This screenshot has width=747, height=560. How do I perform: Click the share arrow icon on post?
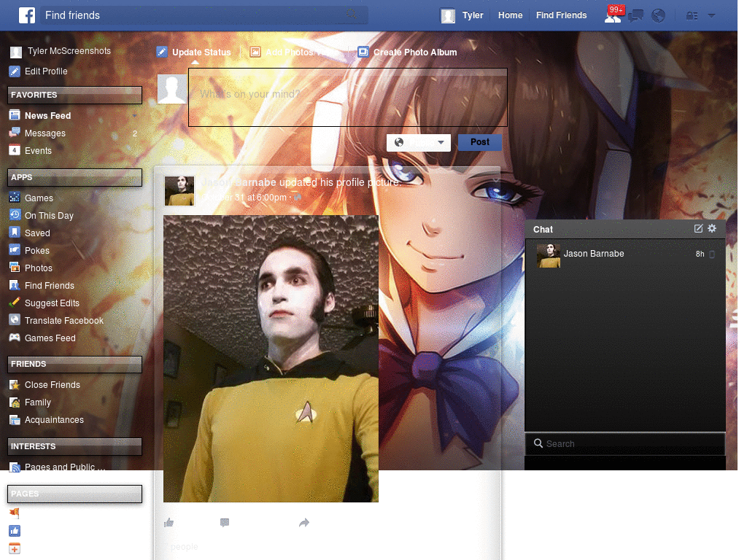click(x=304, y=523)
